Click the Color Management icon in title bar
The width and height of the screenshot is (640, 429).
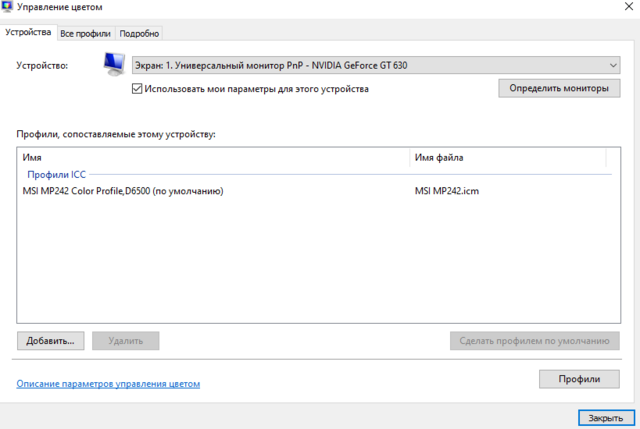point(9,9)
